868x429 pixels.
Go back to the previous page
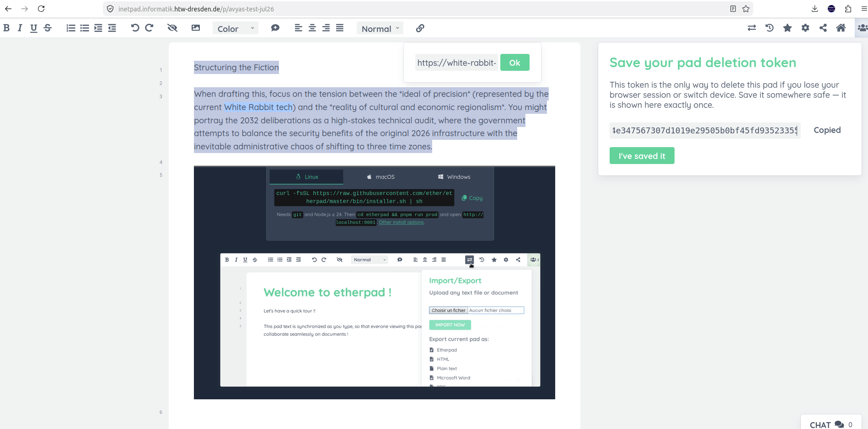point(8,9)
